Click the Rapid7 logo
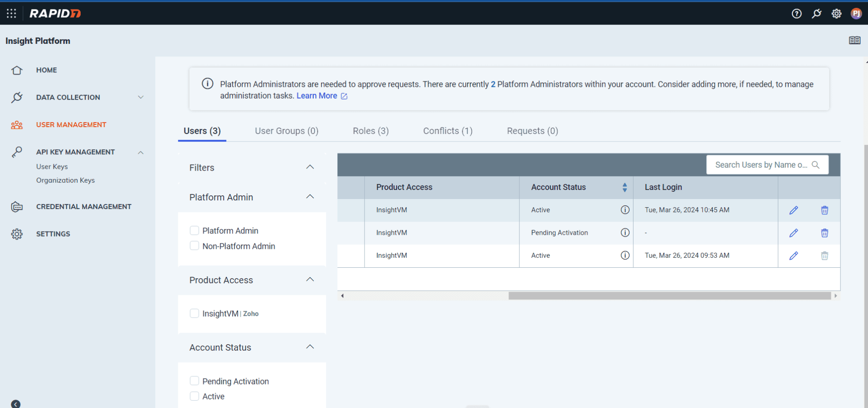 [55, 14]
